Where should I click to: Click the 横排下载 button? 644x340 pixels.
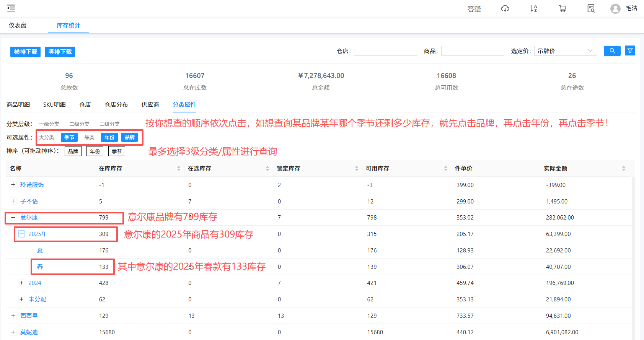click(26, 52)
